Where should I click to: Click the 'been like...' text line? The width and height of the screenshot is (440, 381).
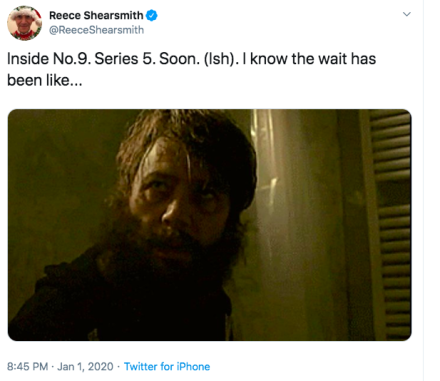pos(44,80)
